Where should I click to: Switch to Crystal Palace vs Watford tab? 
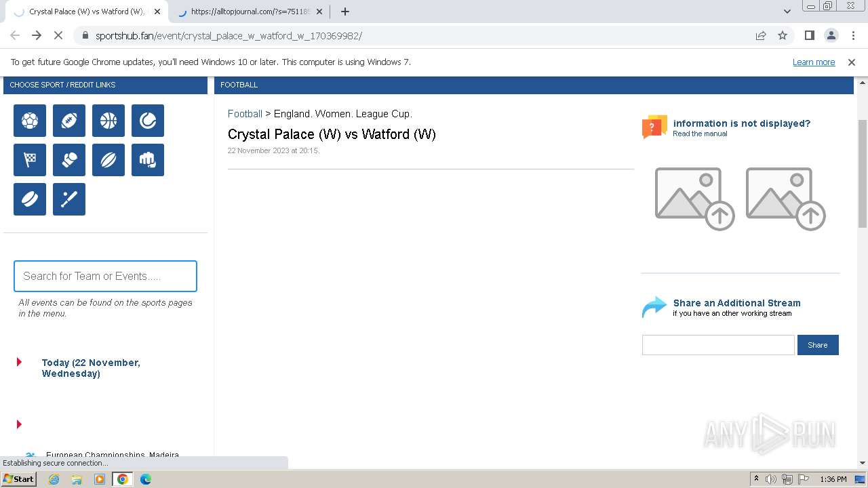pos(87,12)
